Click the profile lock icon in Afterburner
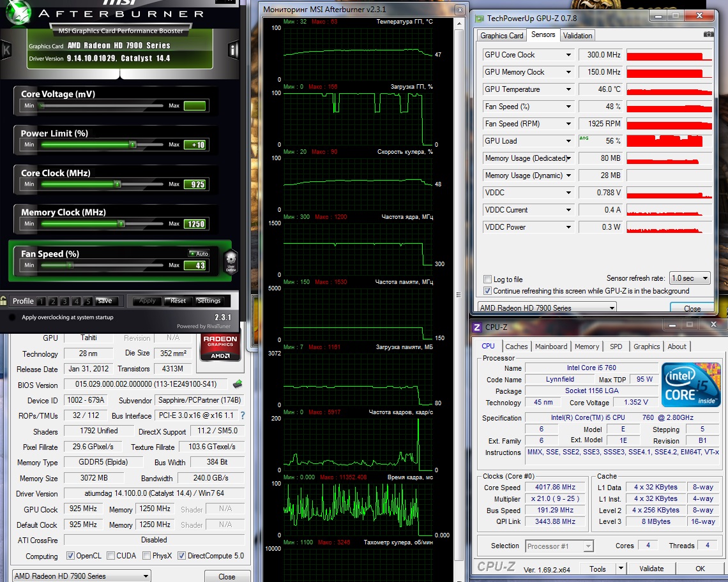Image resolution: width=728 pixels, height=582 pixels. coord(4,301)
